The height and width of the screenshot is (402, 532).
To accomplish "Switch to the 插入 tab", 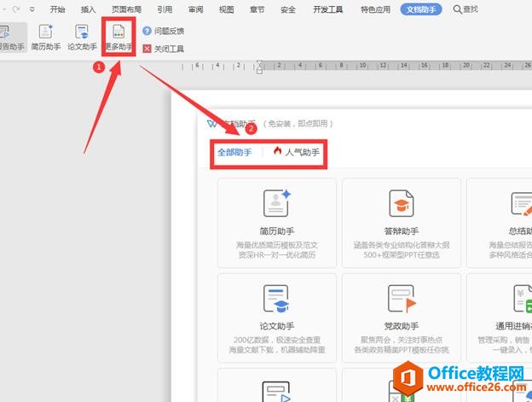I will (x=88, y=9).
